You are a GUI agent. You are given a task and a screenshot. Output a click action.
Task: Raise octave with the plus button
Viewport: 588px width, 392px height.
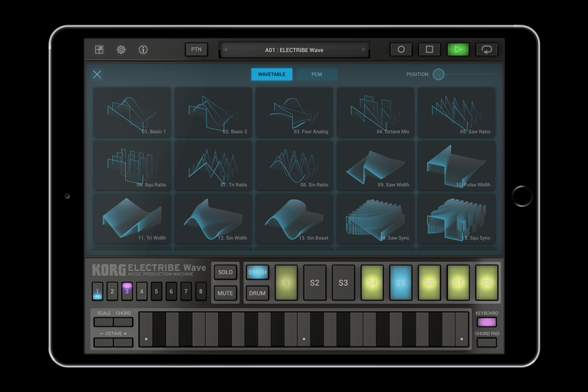(x=123, y=343)
